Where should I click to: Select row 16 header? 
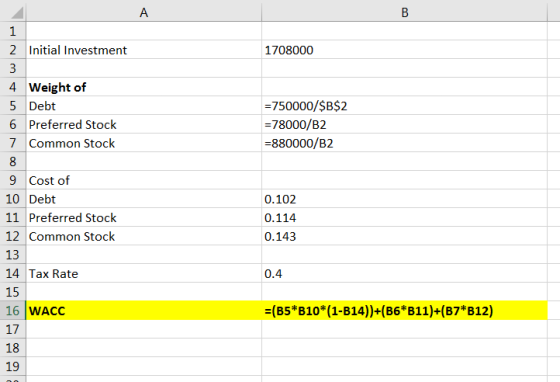(13, 311)
